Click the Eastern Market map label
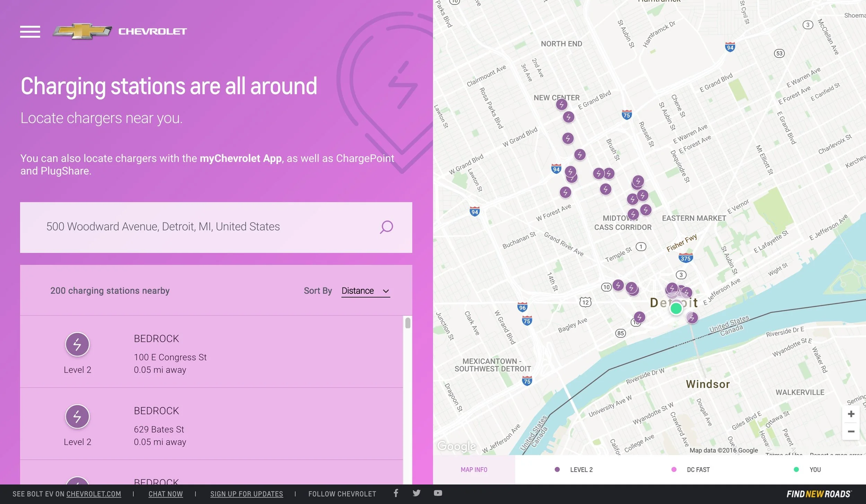Image resolution: width=866 pixels, height=504 pixels. point(694,218)
